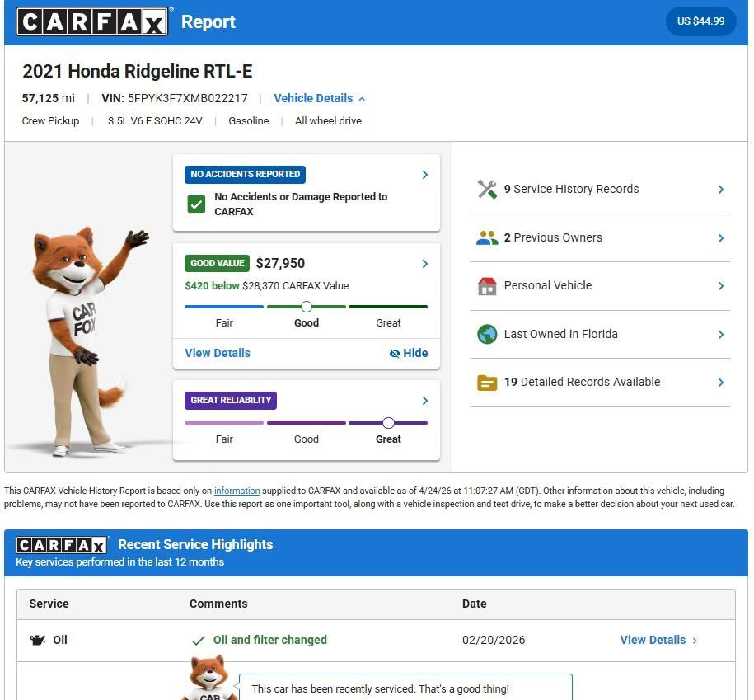Click the green No Accidents checkmark box
The image size is (754, 700).
pyautogui.click(x=196, y=204)
